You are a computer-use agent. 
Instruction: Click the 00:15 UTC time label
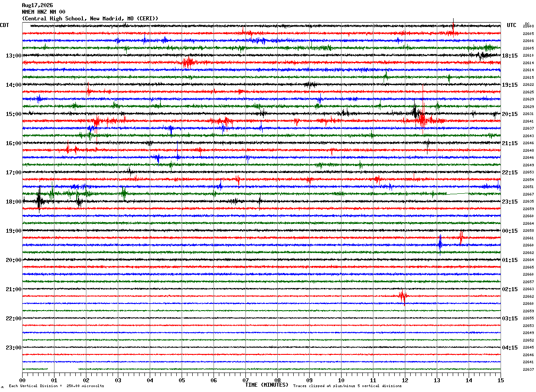[510, 231]
